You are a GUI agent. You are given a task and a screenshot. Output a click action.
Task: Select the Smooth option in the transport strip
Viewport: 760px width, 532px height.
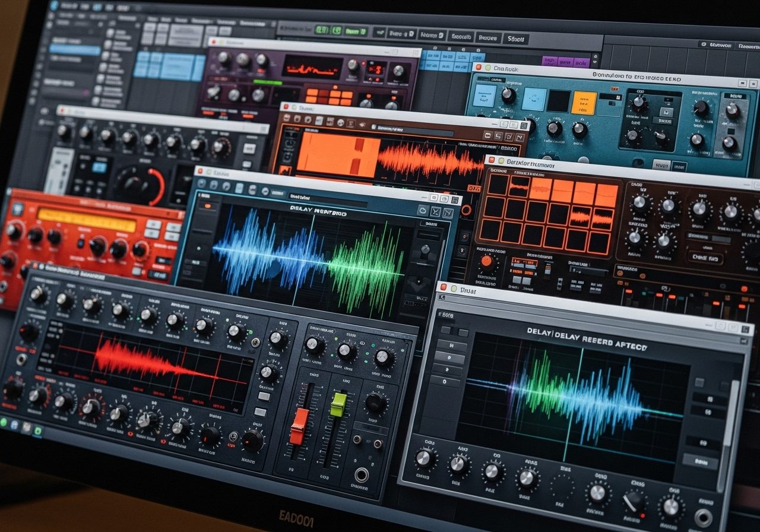tap(461, 36)
